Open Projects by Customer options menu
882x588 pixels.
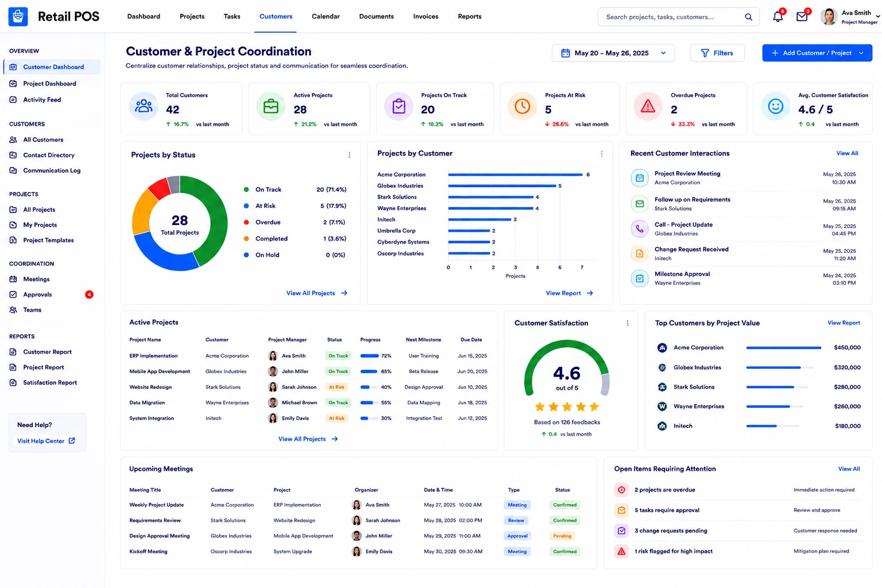pyautogui.click(x=601, y=153)
